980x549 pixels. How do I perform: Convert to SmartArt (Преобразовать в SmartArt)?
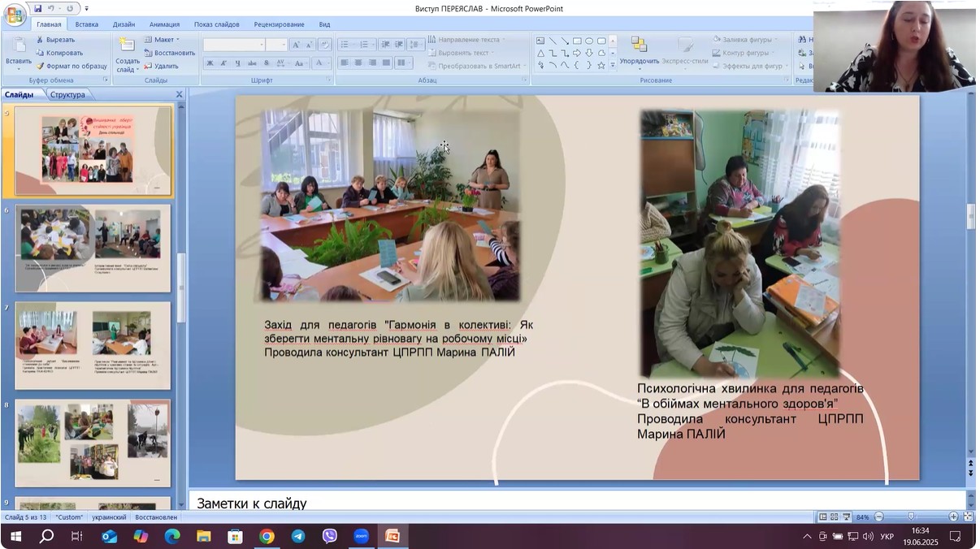[478, 66]
